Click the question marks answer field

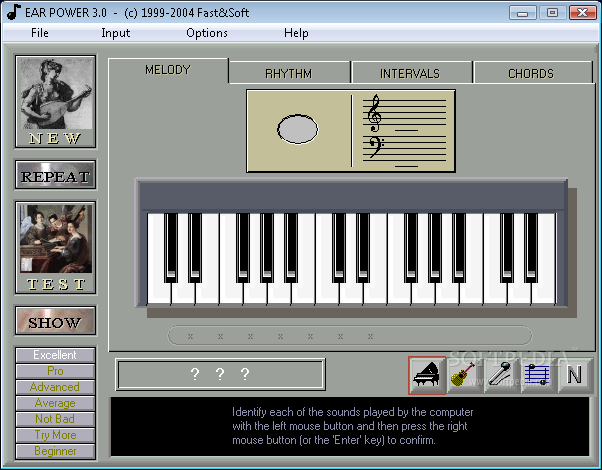pos(220,374)
